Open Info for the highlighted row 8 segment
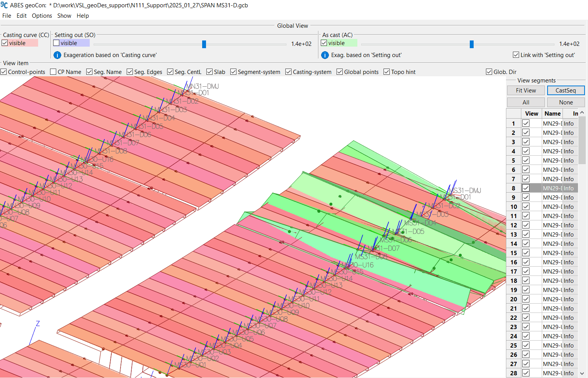This screenshot has height=378, width=588. point(569,188)
